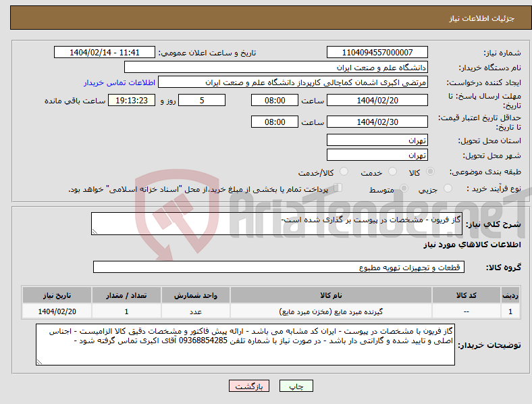Screen dimensions: 532x404
Task: Select the کالا/خدمت radio button
Action: (344, 172)
